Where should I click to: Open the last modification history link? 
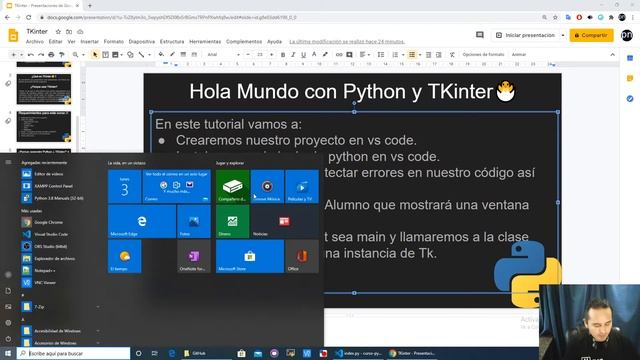(347, 42)
